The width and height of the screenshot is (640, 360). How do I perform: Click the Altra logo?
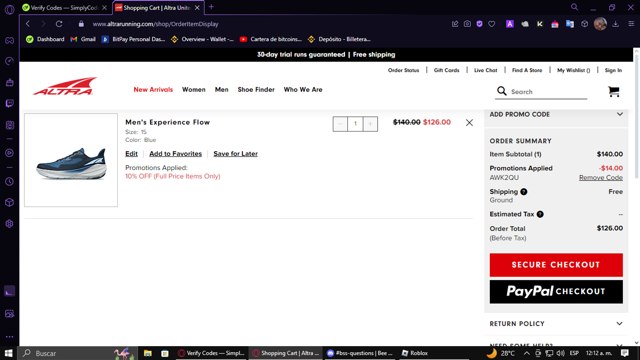(65, 86)
